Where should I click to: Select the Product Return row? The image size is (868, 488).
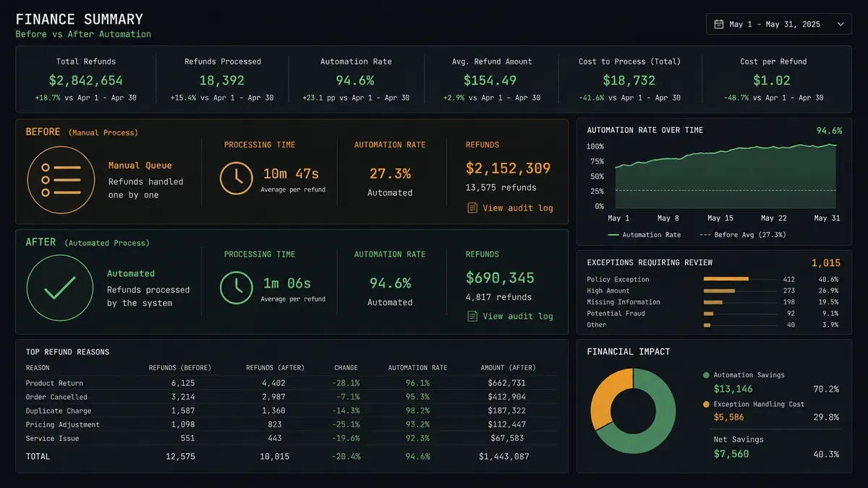[x=292, y=383]
